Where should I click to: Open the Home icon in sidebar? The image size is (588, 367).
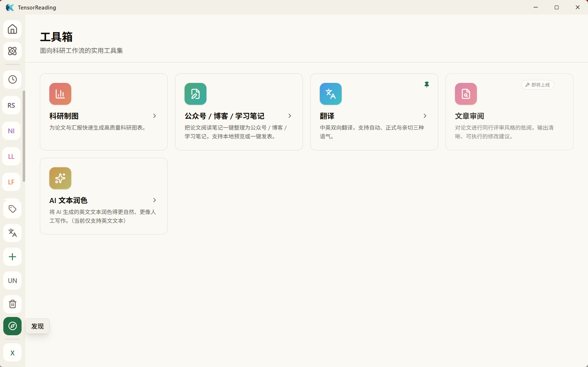12,29
